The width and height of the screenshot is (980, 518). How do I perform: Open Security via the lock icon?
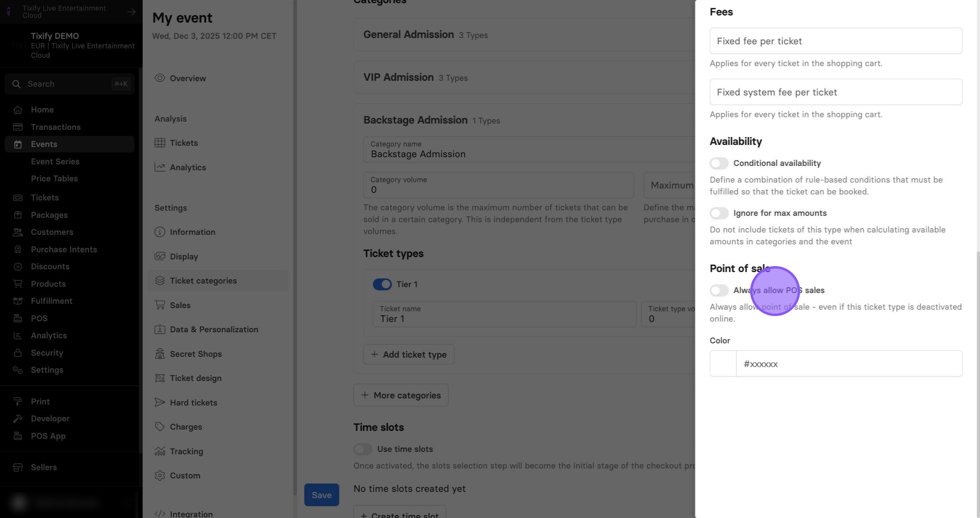(x=17, y=353)
